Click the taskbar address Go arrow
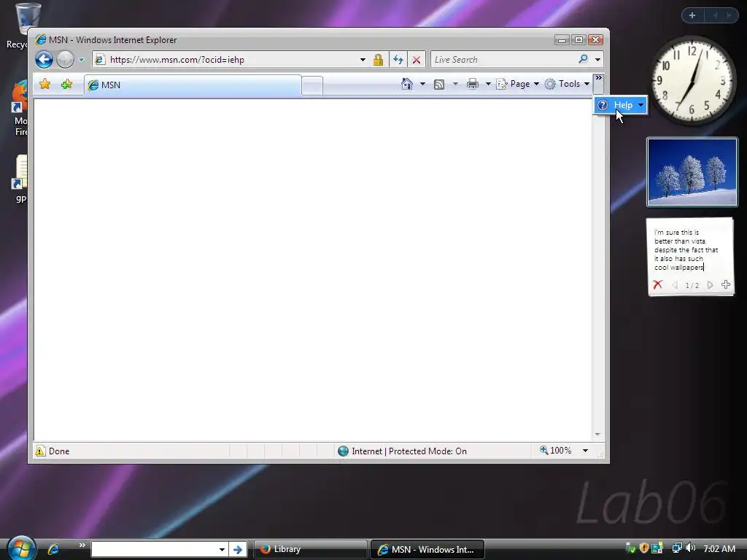The height and width of the screenshot is (560, 747). point(238,549)
